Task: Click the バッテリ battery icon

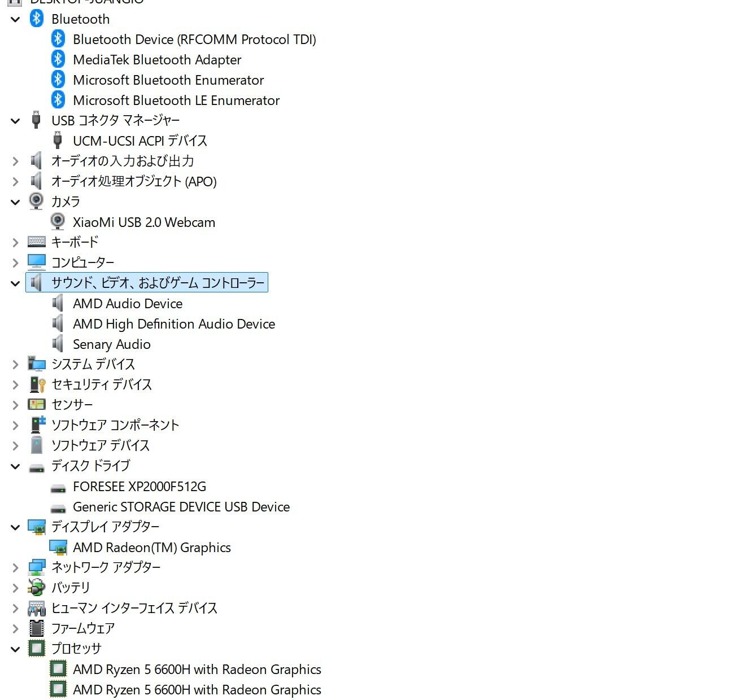Action: (x=37, y=588)
